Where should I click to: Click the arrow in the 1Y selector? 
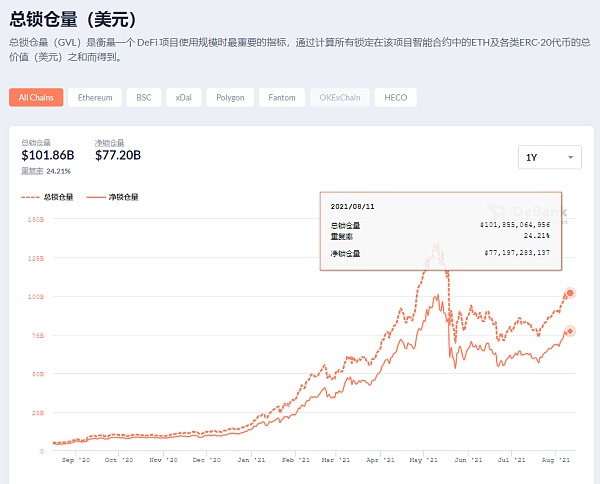click(570, 157)
